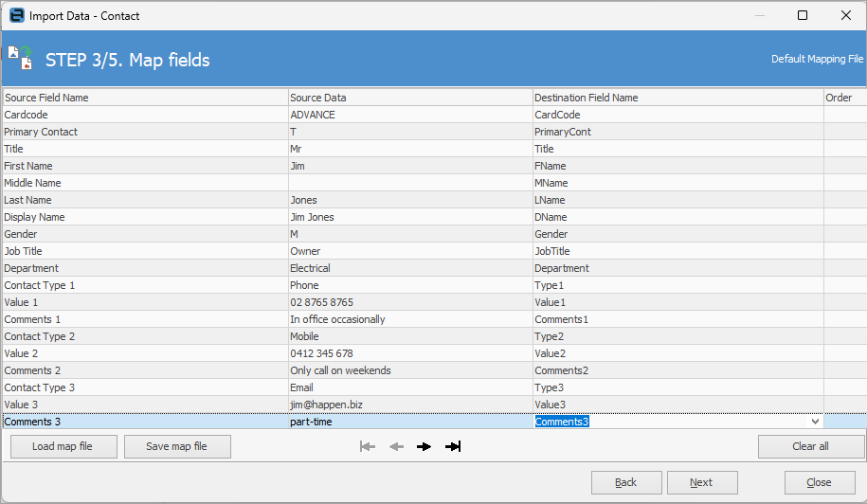Viewport: 867px width, 504px height.
Task: Go back to the previous step
Action: coord(626,482)
